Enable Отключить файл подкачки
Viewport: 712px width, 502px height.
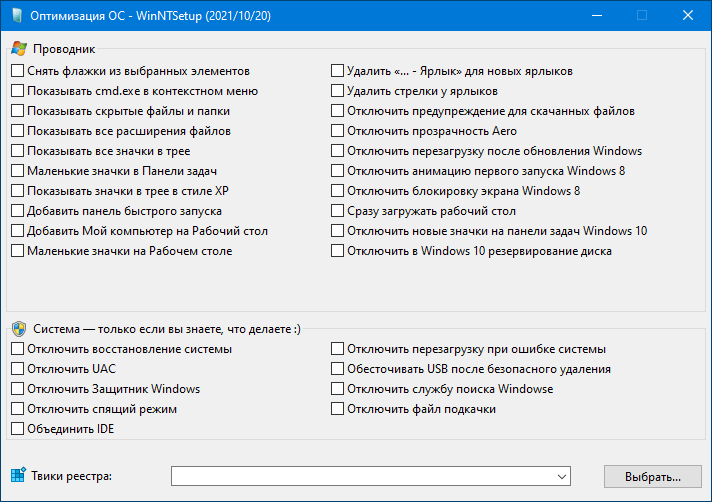[337, 408]
